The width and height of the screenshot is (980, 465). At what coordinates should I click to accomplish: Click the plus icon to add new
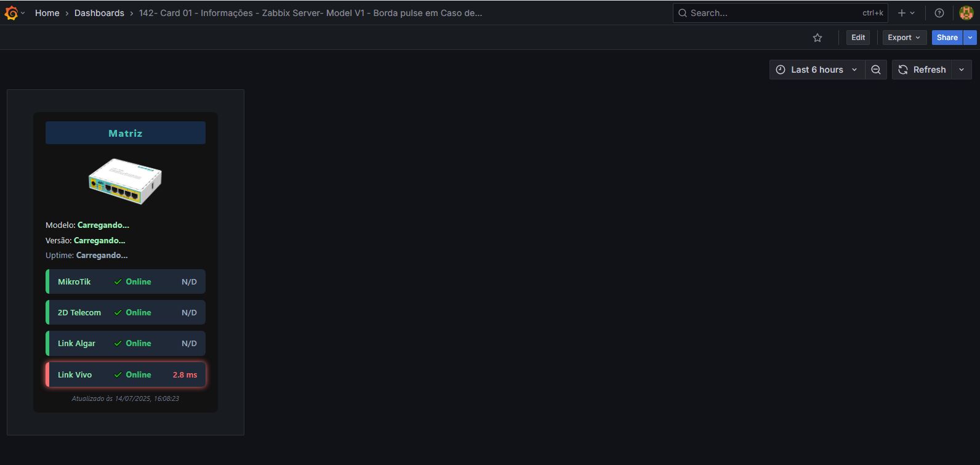(x=906, y=13)
